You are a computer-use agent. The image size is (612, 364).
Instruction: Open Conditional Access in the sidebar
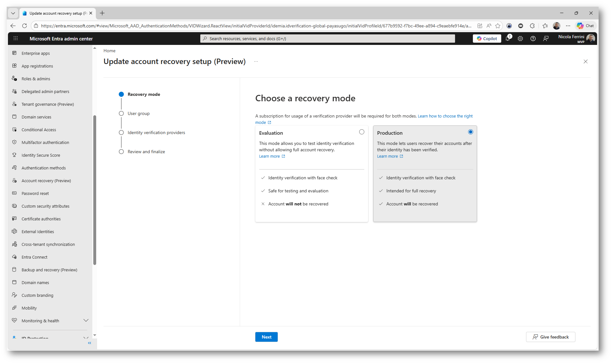coord(39,130)
